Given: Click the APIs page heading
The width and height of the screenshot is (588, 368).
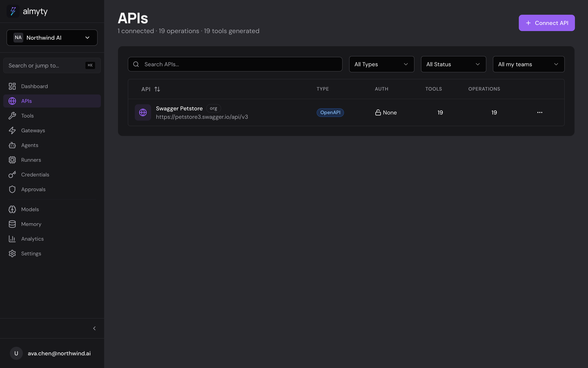Looking at the screenshot, I should [133, 18].
